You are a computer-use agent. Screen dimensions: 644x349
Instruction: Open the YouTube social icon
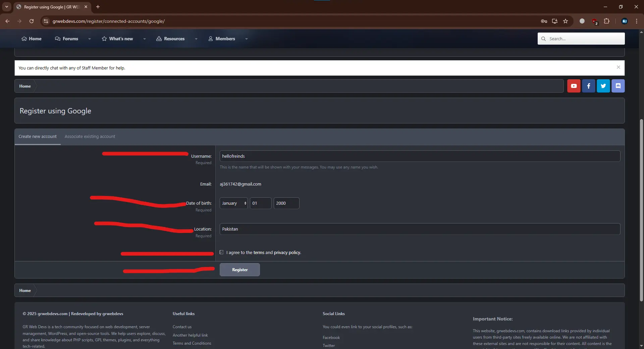click(x=574, y=86)
